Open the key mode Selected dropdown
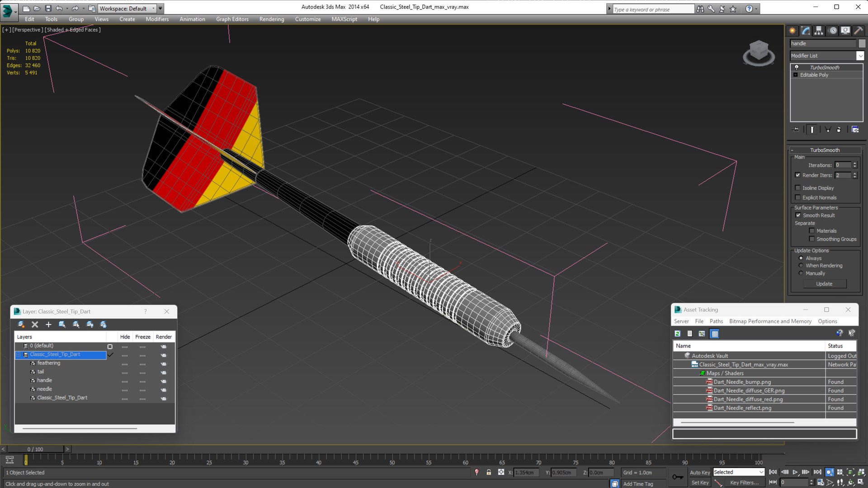Viewport: 868px width, 488px height. pyautogui.click(x=738, y=472)
